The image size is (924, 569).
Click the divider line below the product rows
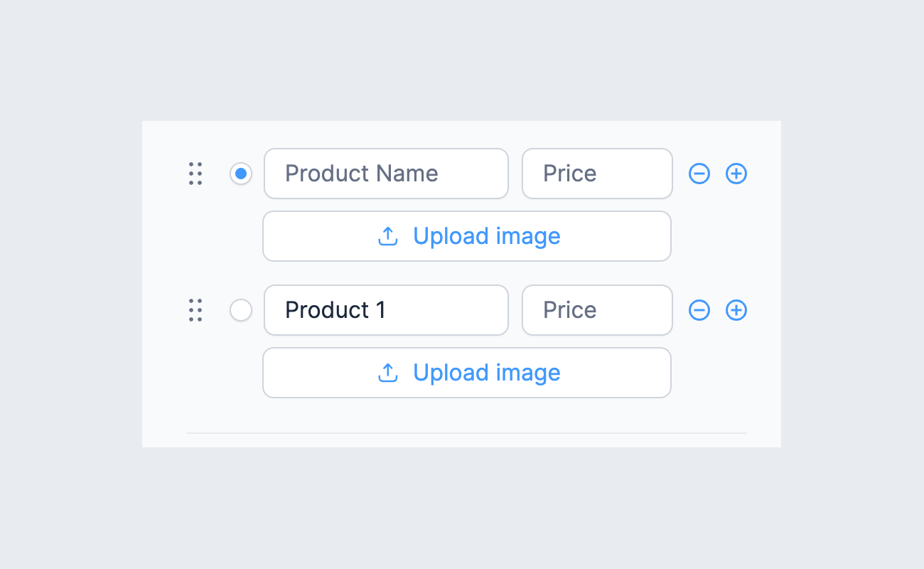(x=466, y=432)
